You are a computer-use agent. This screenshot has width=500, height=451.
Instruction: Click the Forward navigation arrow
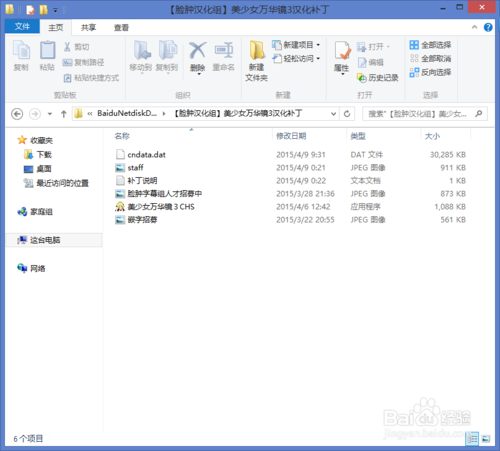point(35,114)
